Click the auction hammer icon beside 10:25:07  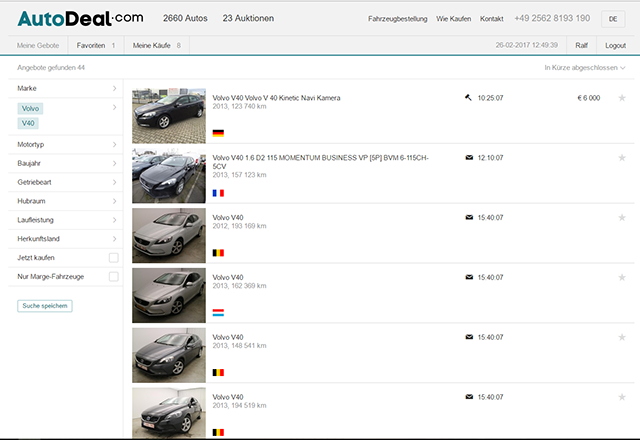468,98
